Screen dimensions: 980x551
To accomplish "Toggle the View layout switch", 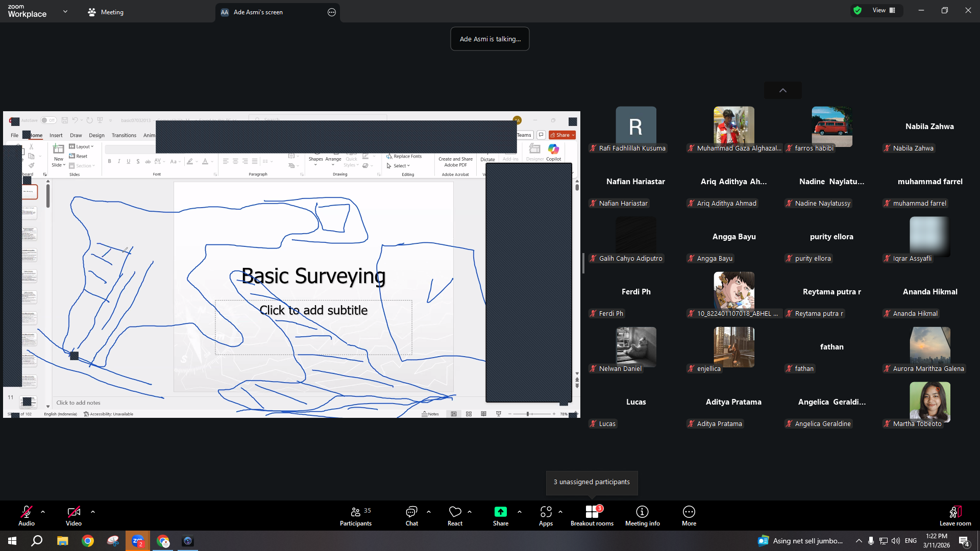I will coord(884,10).
